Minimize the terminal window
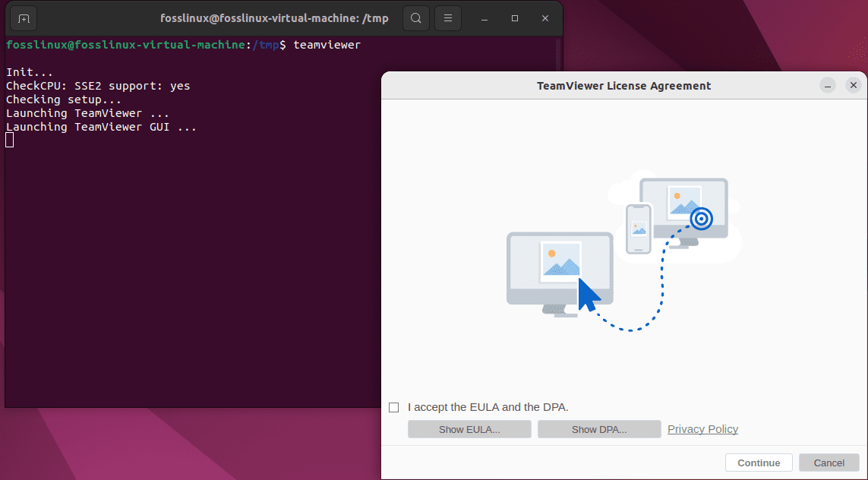The width and height of the screenshot is (868, 480). [x=484, y=17]
